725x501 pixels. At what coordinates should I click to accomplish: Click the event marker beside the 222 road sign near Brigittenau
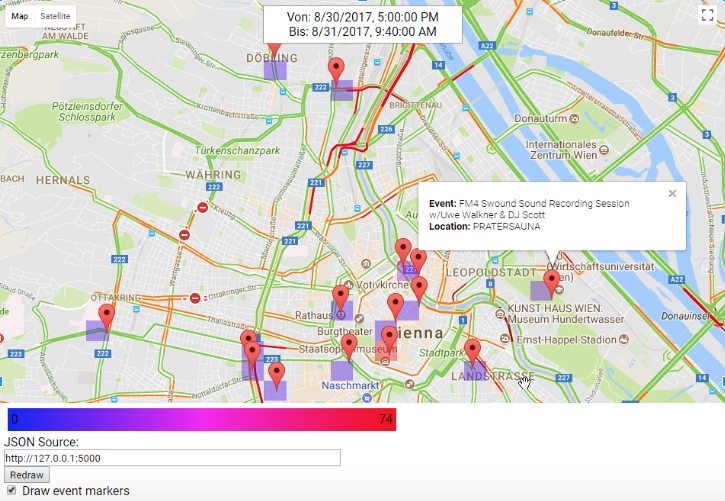[x=336, y=71]
